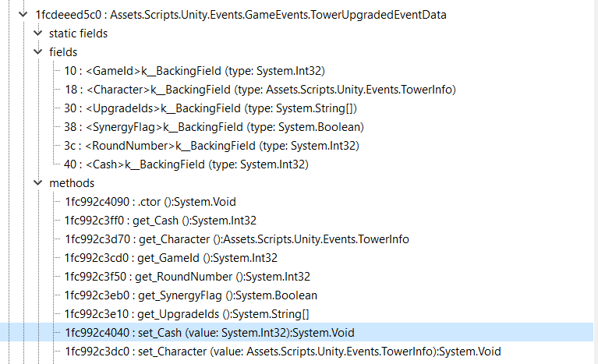Select the get_UpgradeIds method
598x364 pixels.
point(187,314)
